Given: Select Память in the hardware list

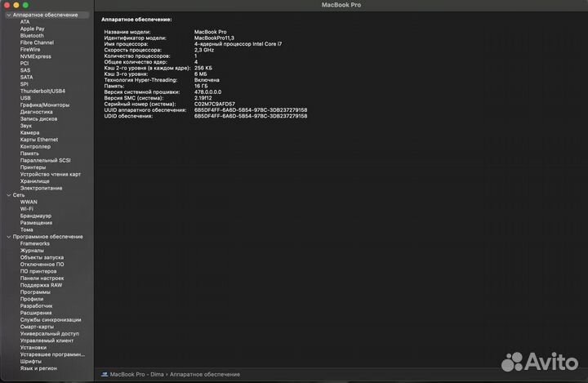Looking at the screenshot, I should point(29,154).
